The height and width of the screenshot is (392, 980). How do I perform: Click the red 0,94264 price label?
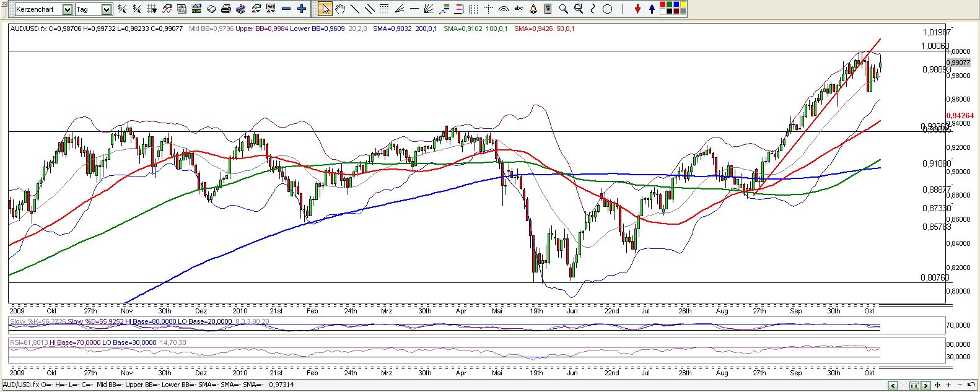960,115
